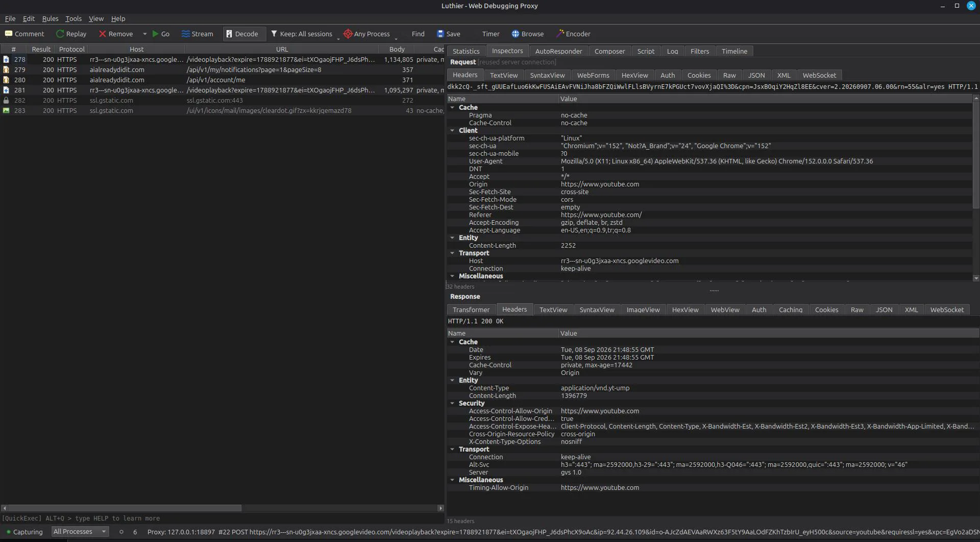Select the application/vnd.yt-ump Content-Type value
980x542 pixels.
(595, 388)
